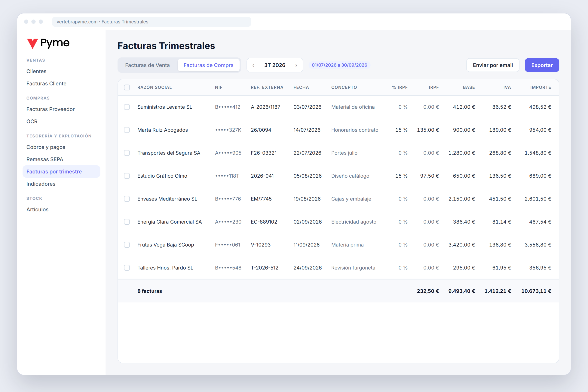Screen dimensions: 588x392
Task: Click the FECHA column header
Action: (x=301, y=88)
